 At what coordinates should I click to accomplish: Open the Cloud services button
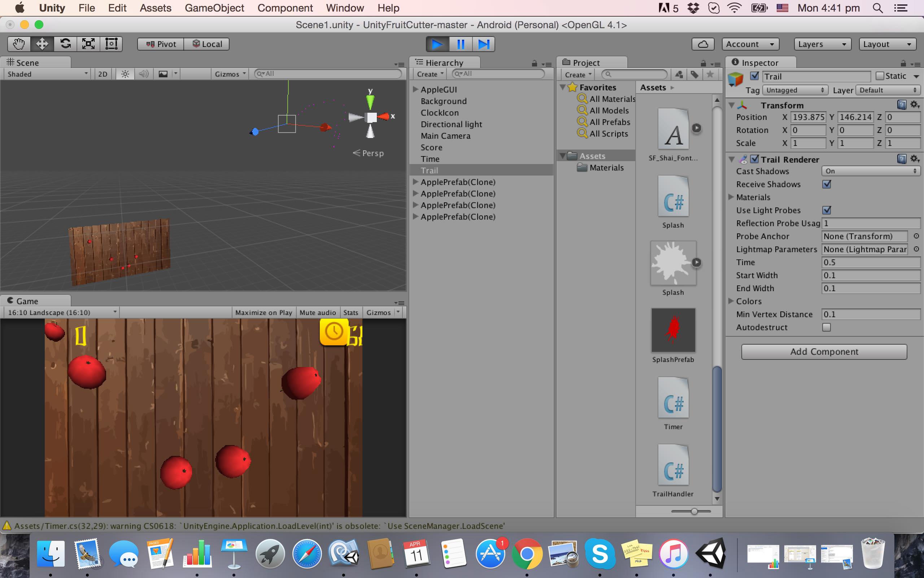(x=703, y=44)
